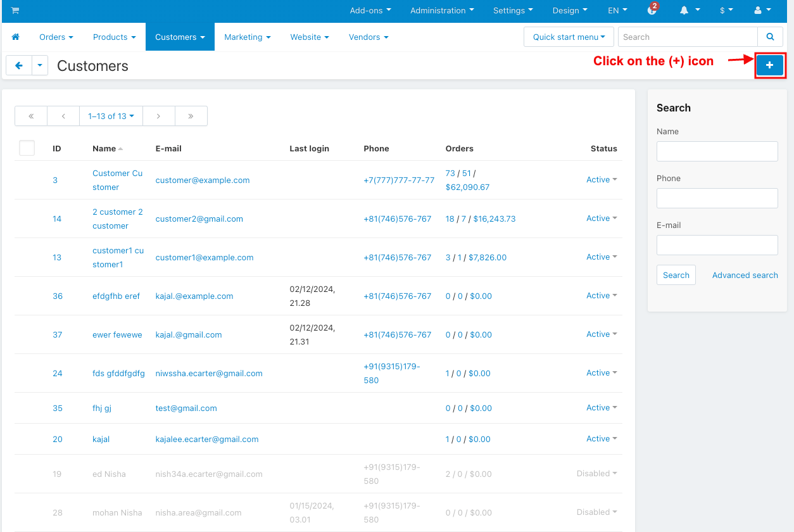Open the Advanced search link
Screen dimensions: 794x532
click(x=745, y=275)
